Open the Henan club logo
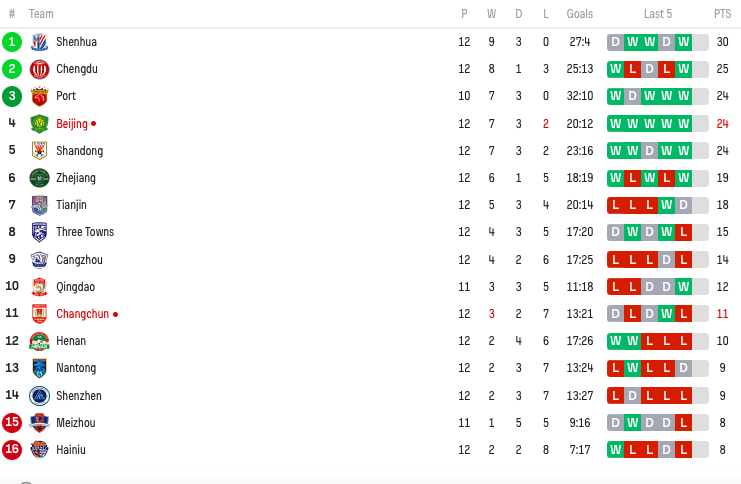This screenshot has height=484, width=741. [x=39, y=341]
